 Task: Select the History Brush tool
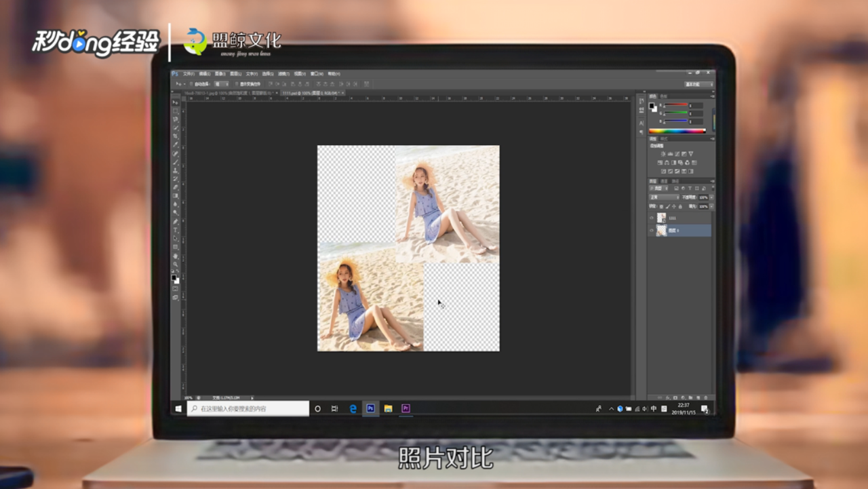[x=176, y=178]
